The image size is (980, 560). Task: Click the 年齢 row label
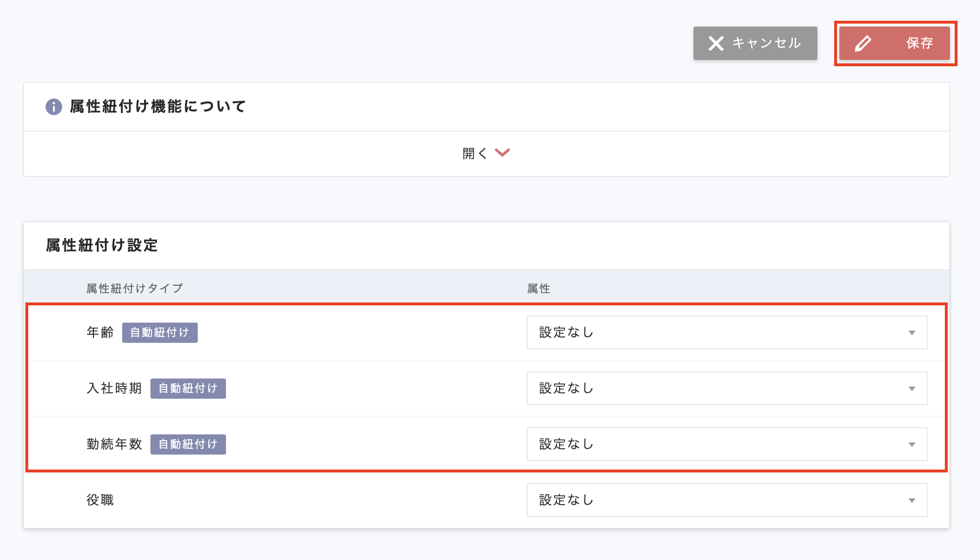[100, 332]
